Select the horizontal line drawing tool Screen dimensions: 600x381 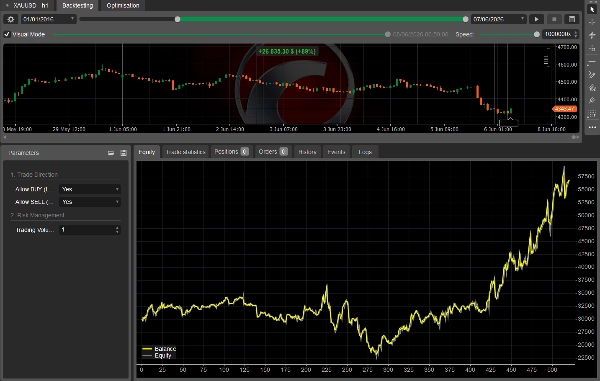pyautogui.click(x=592, y=62)
